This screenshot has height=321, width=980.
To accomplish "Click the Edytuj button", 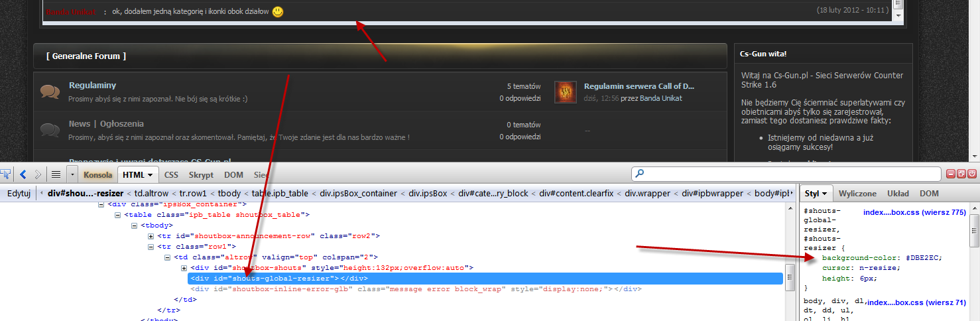I will (19, 194).
